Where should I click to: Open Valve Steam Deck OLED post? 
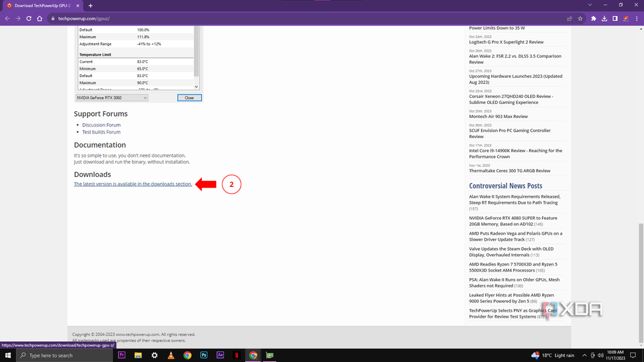point(511,251)
